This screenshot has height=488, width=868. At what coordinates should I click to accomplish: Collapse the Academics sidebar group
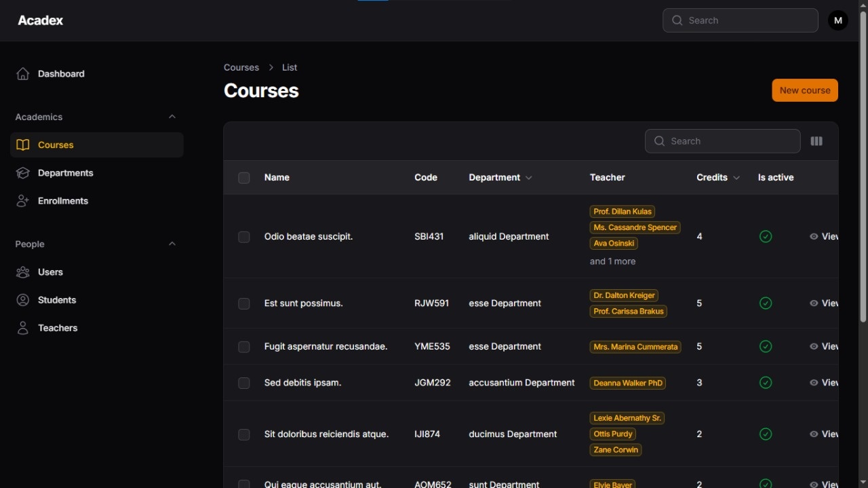172,117
